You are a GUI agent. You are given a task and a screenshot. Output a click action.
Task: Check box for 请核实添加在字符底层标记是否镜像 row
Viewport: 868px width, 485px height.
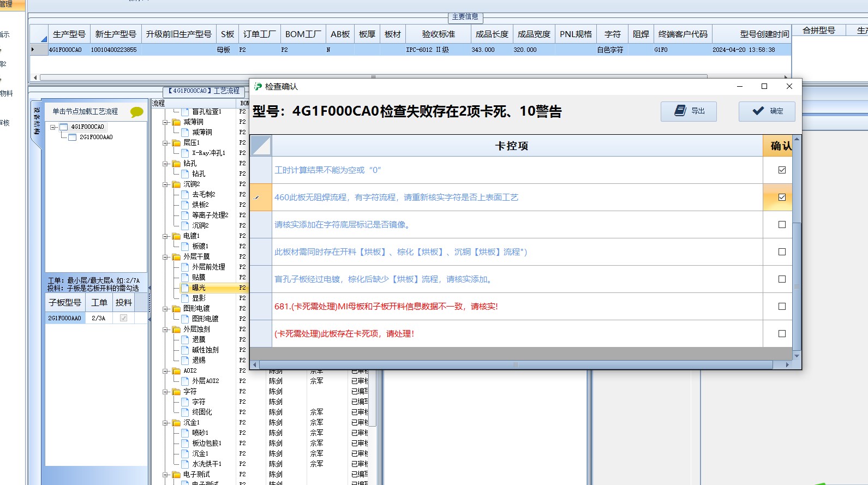point(782,225)
